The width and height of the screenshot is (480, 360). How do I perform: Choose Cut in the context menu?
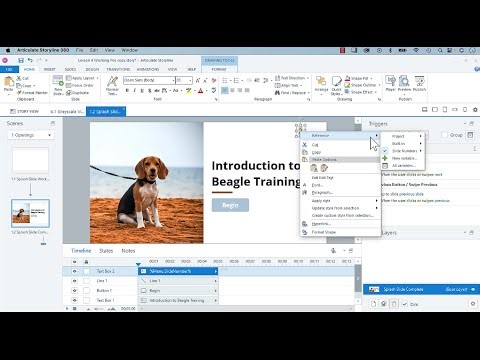click(x=340, y=145)
